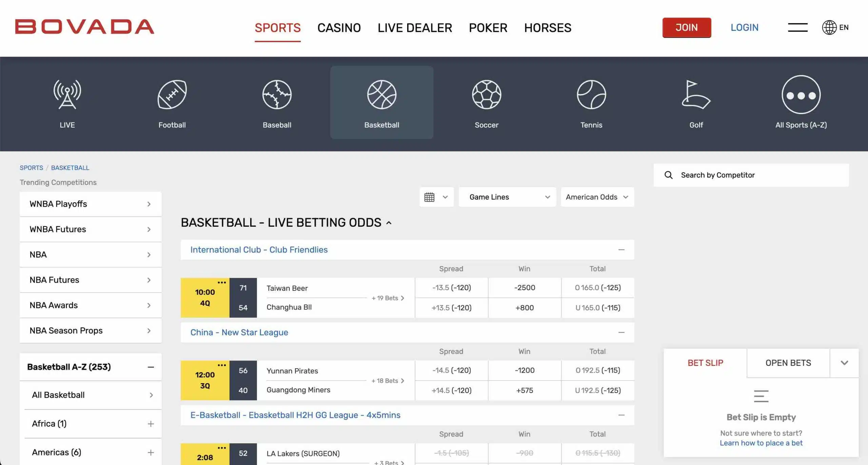Expand the American Odds dropdown
The height and width of the screenshot is (465, 868).
click(597, 197)
